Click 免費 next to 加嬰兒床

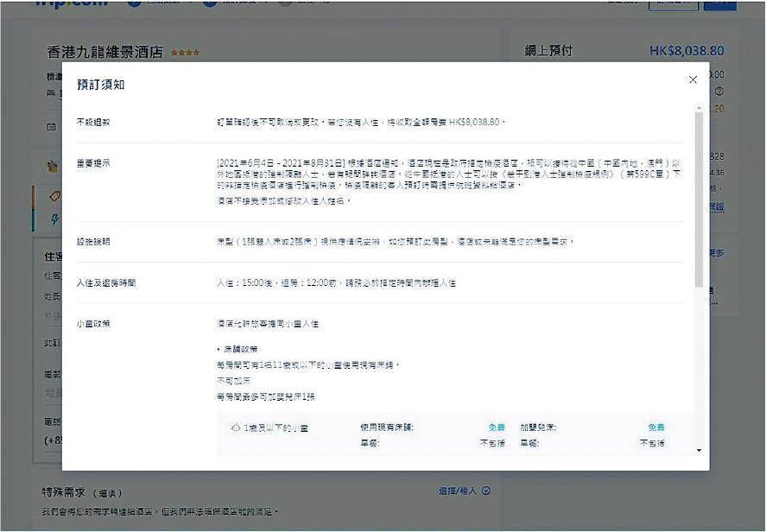(x=656, y=427)
